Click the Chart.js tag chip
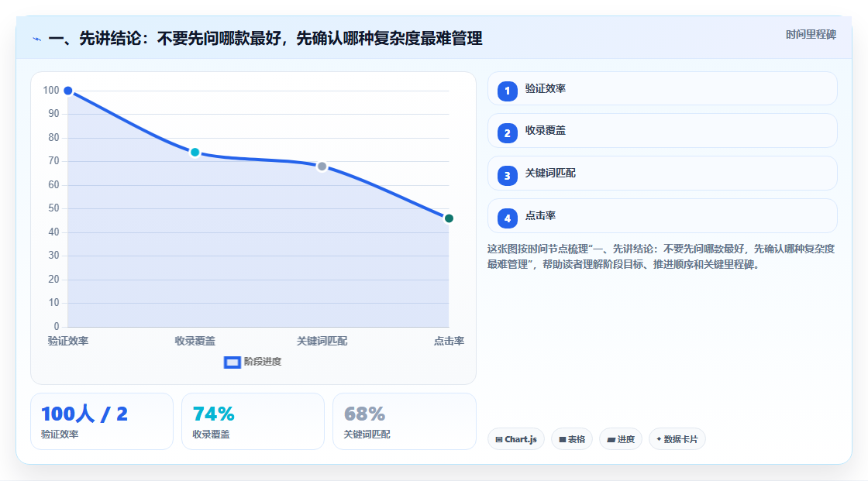This screenshot has height=481, width=868. coord(516,439)
